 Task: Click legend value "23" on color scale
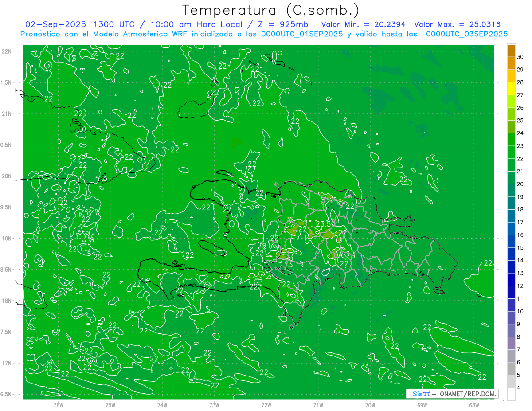520,146
